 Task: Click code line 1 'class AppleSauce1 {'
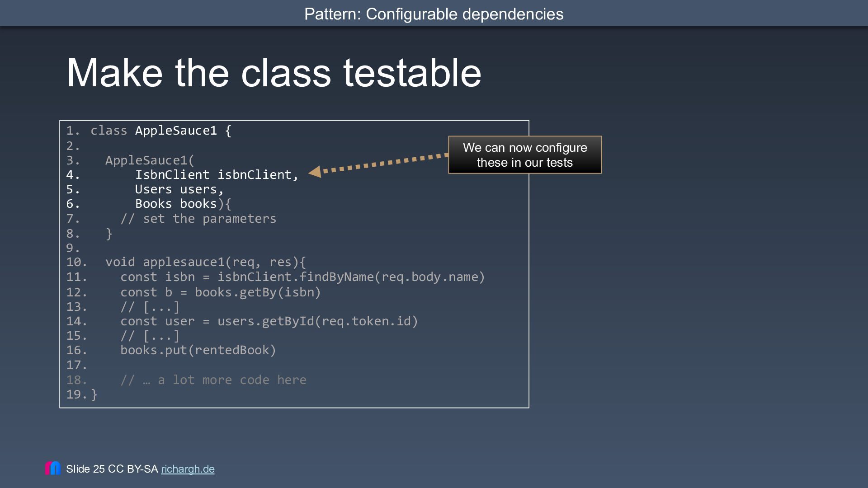[x=161, y=131]
